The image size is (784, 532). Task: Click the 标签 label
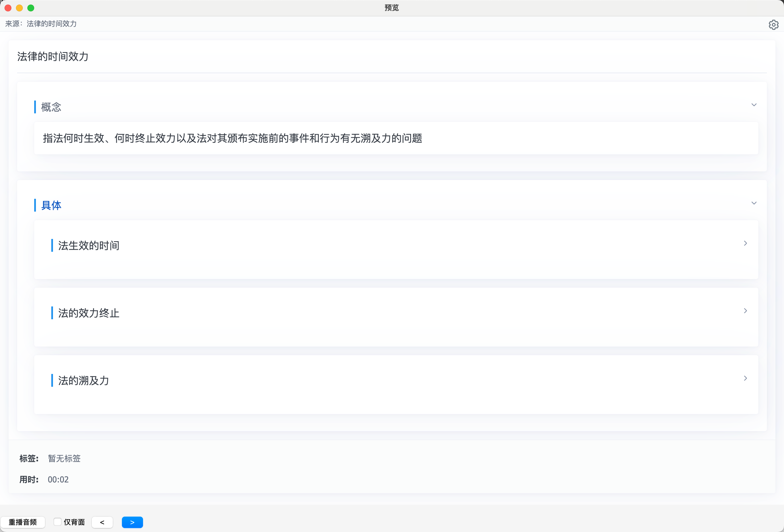(29, 459)
